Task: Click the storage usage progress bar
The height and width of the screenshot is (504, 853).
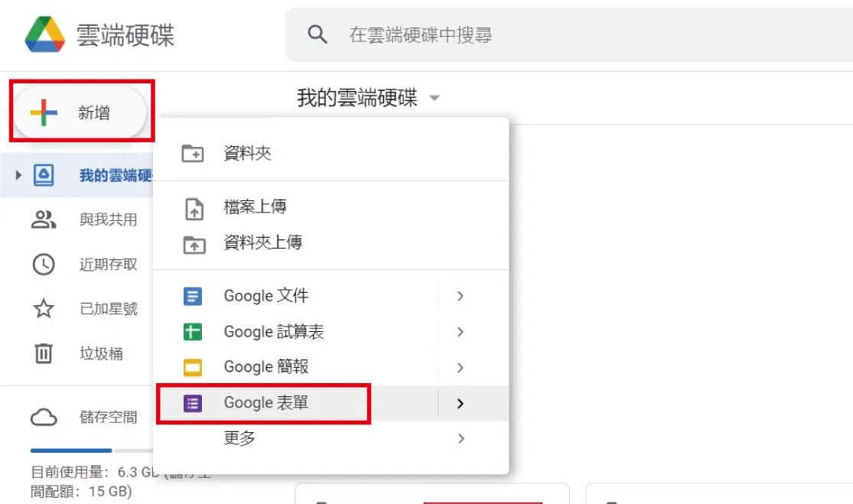Action: click(x=91, y=450)
